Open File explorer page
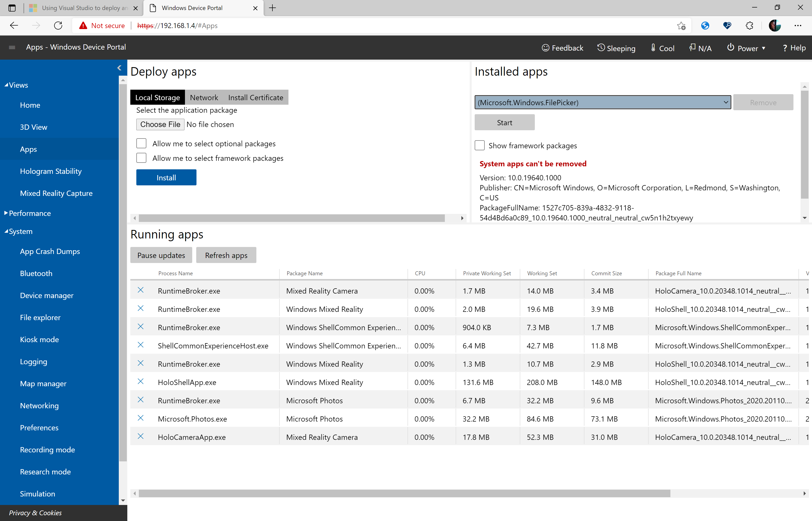The width and height of the screenshot is (812, 521). tap(40, 317)
